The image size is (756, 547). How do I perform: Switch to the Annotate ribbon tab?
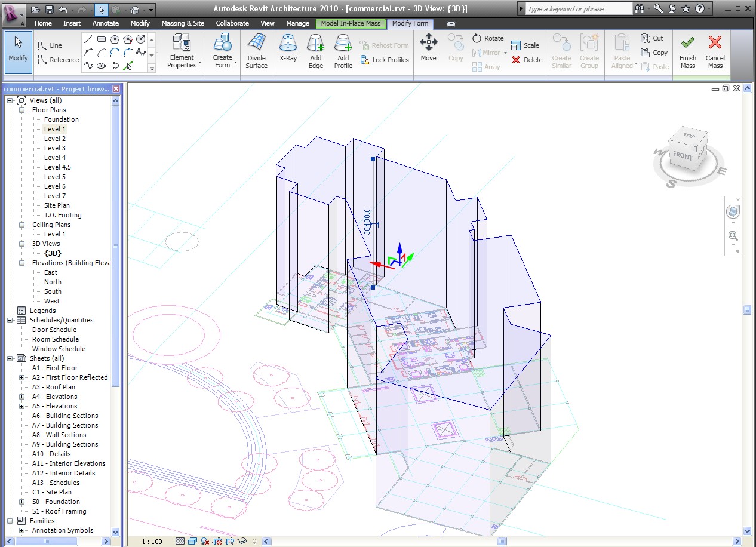click(x=106, y=23)
